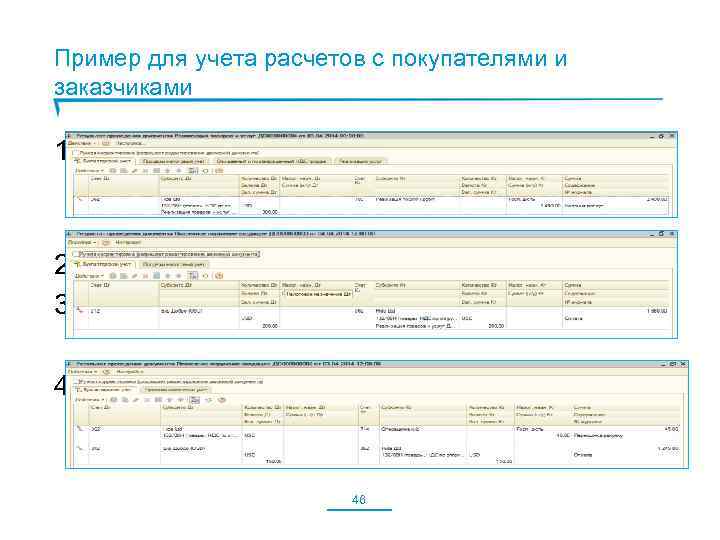Click delete X icon in top window toolbar
The image size is (720, 540).
click(x=145, y=171)
